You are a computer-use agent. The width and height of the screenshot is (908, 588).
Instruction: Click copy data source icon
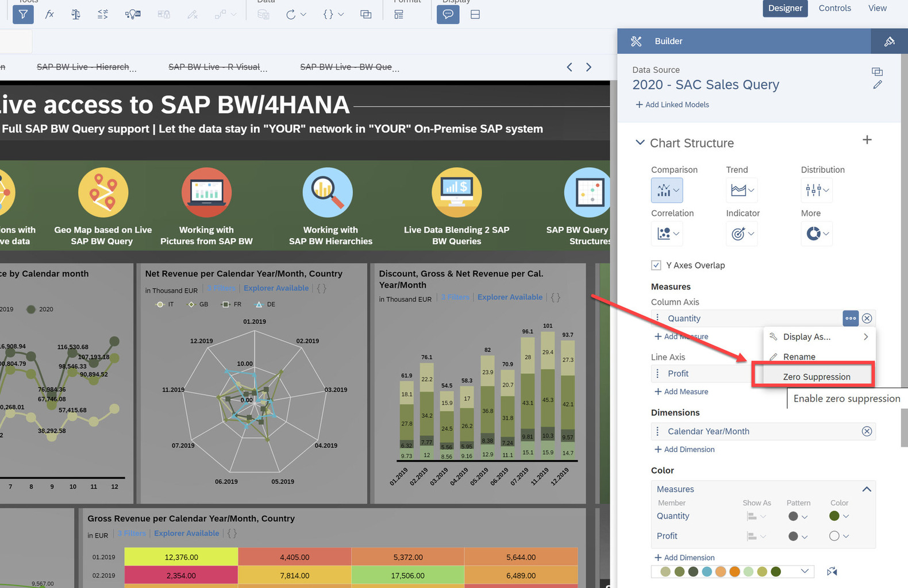pyautogui.click(x=877, y=72)
